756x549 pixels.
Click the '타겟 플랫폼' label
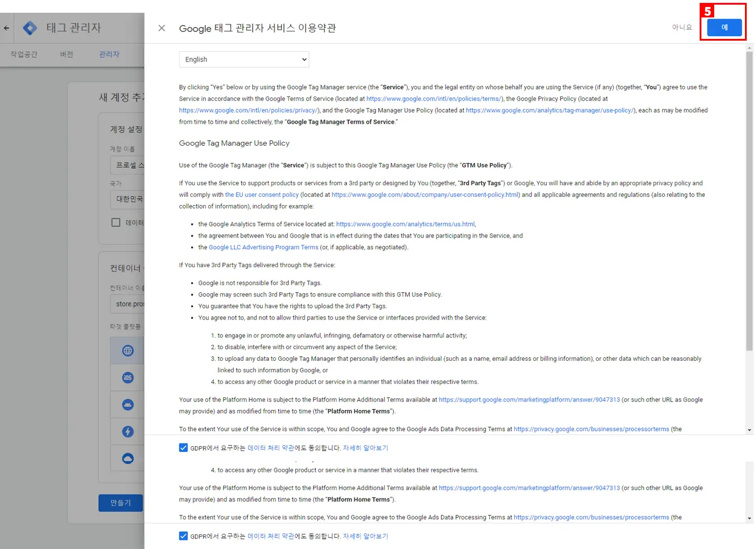126,326
